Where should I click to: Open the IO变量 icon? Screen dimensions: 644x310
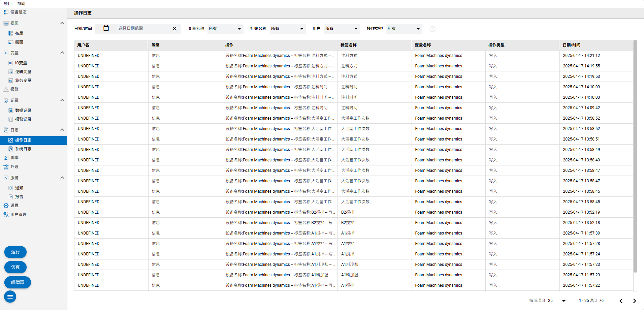pyautogui.click(x=11, y=63)
